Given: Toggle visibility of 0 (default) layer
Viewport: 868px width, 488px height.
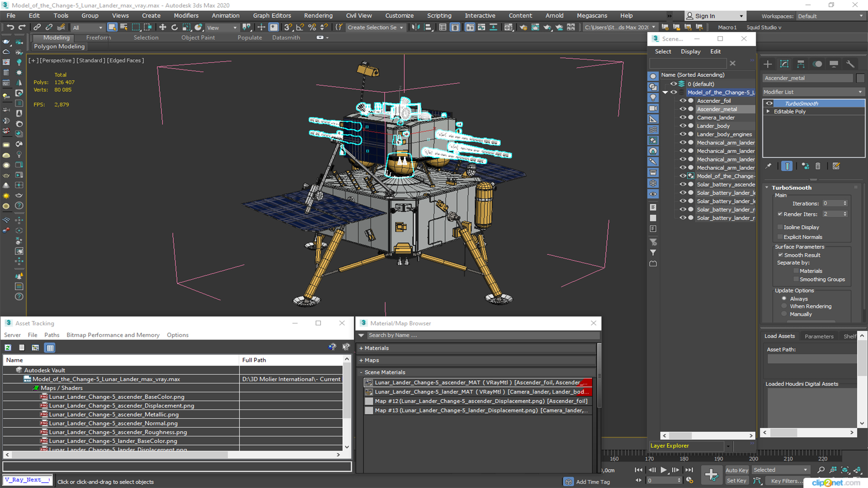Looking at the screenshot, I should point(674,84).
